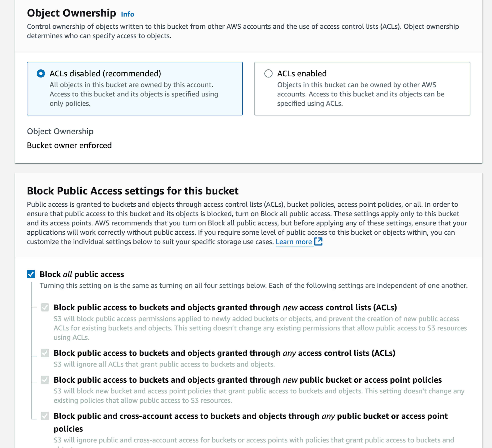Click the Block all public access label

(x=82, y=274)
